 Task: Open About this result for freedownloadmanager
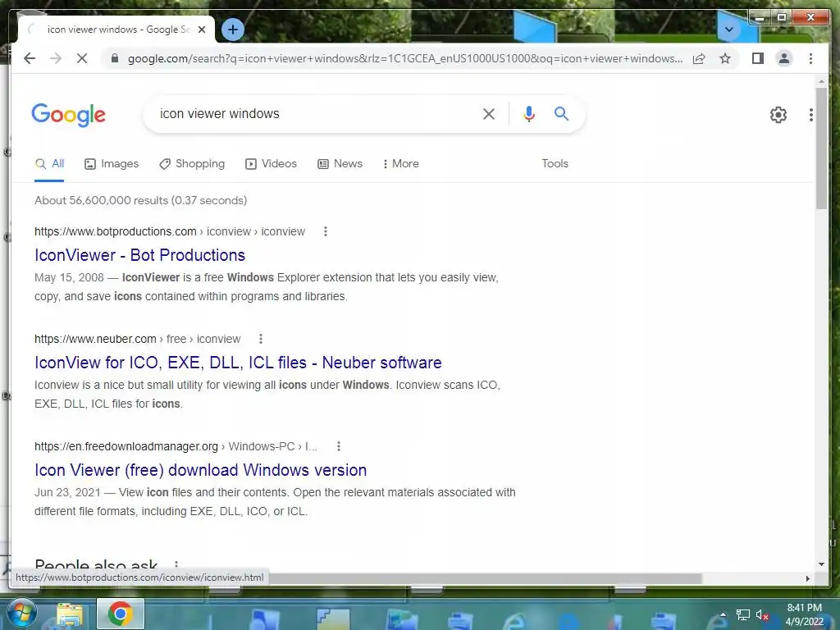point(338,446)
